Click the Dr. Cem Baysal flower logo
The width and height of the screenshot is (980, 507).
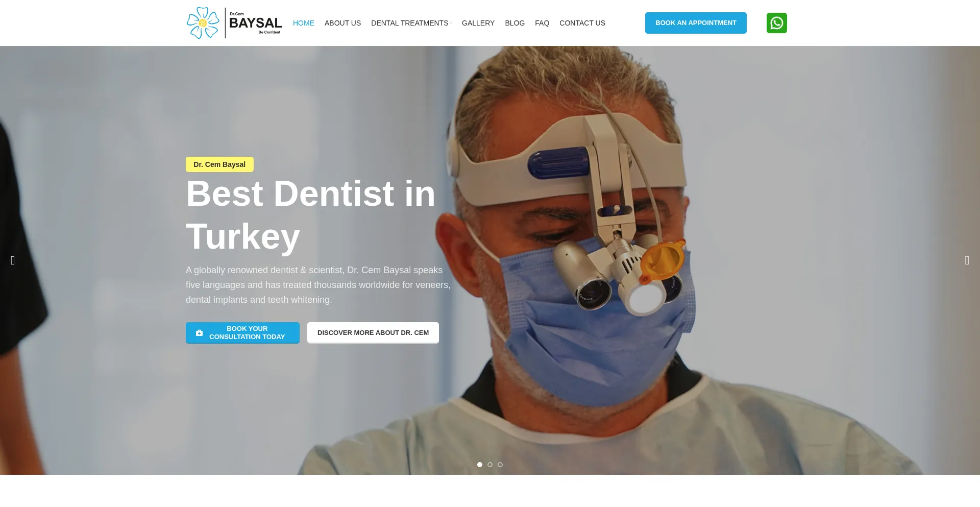click(234, 23)
